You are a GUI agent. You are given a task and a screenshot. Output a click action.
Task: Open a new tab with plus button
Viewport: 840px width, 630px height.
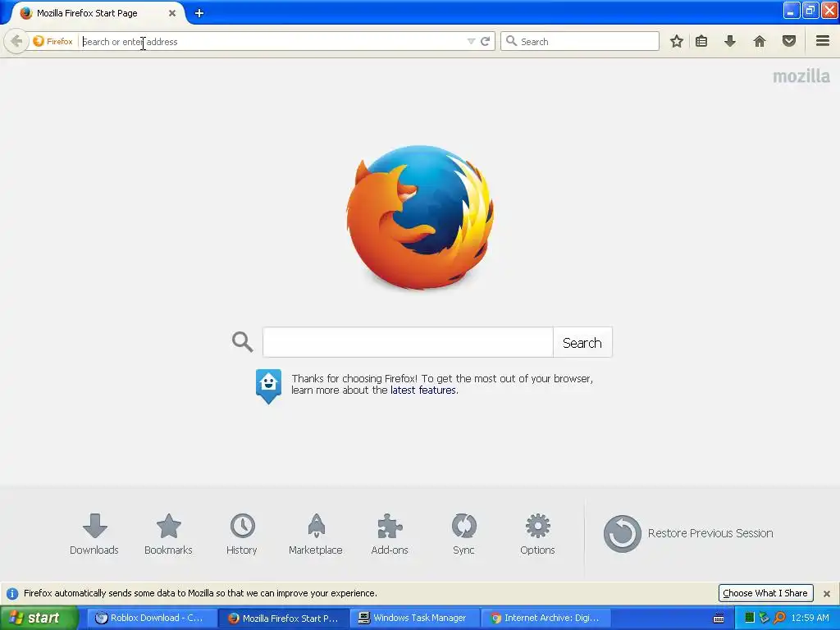click(x=199, y=13)
